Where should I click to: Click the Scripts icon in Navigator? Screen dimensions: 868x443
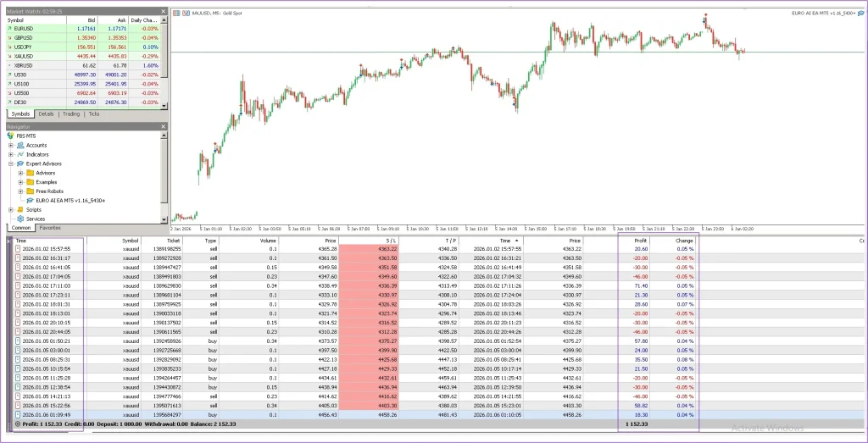tap(19, 209)
